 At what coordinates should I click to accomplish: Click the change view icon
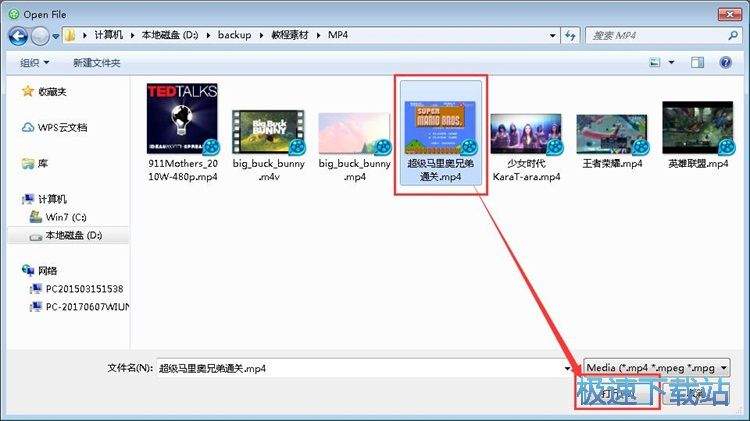coord(655,63)
